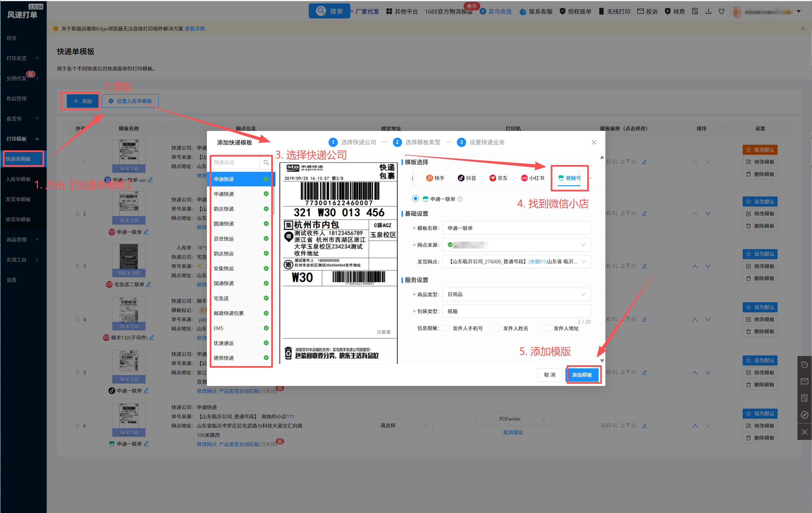Viewport: 812px width, 513px height.
Task: Click the orange 取消默认 button
Action: [x=760, y=150]
